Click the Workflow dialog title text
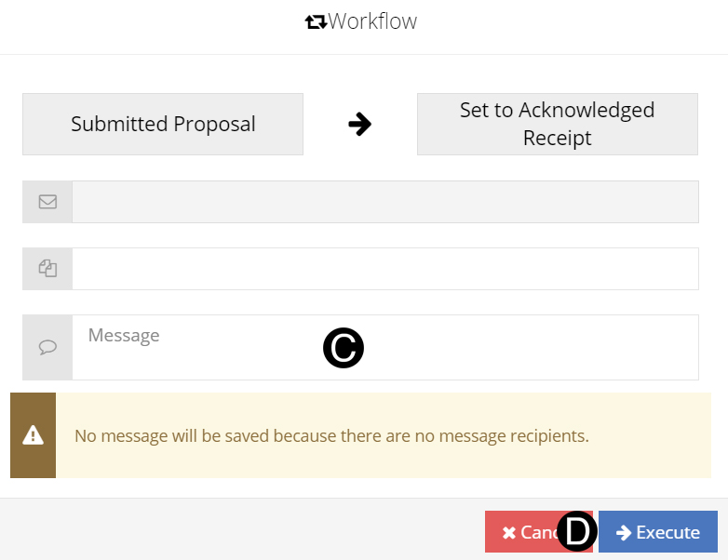The image size is (728, 560). coord(372,21)
